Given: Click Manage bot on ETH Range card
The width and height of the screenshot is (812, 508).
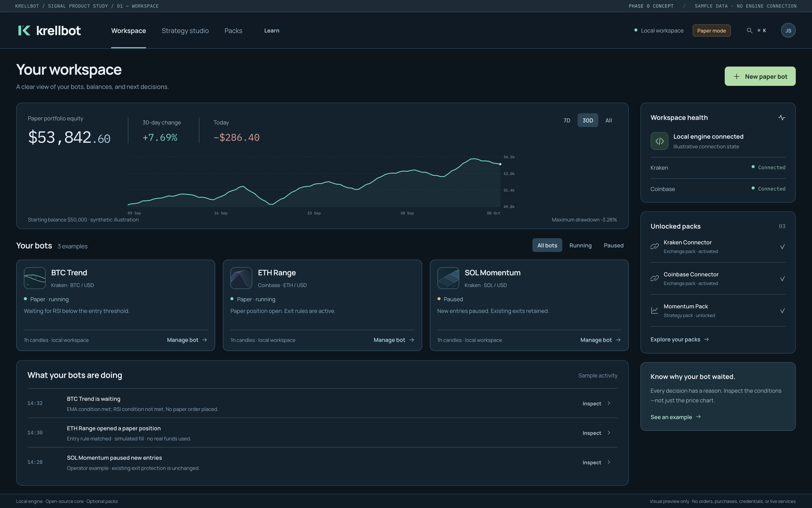Looking at the screenshot, I should click(394, 340).
